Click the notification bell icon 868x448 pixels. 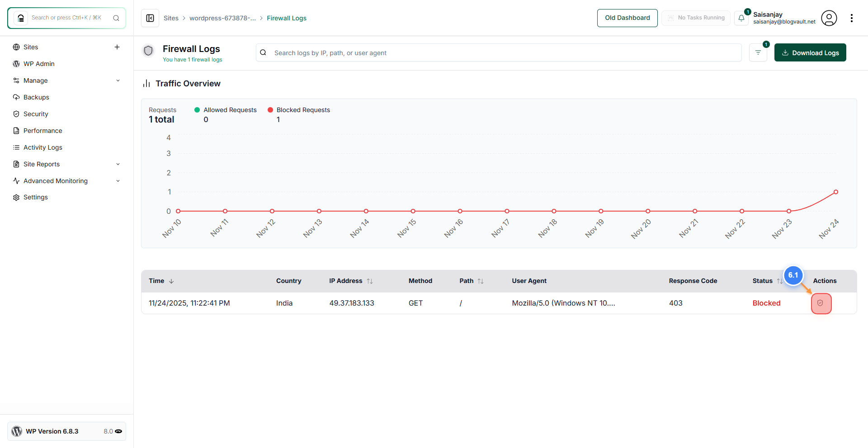[x=741, y=18]
